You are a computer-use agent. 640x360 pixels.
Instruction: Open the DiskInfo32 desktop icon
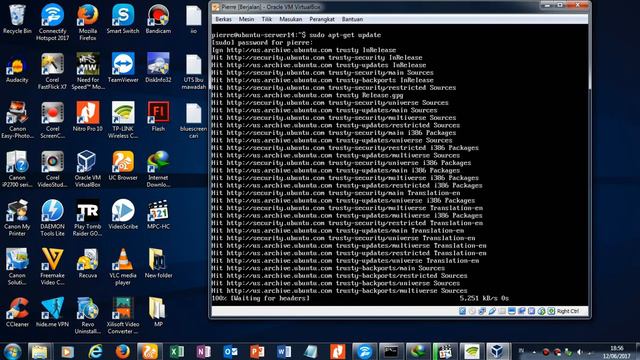(x=158, y=68)
